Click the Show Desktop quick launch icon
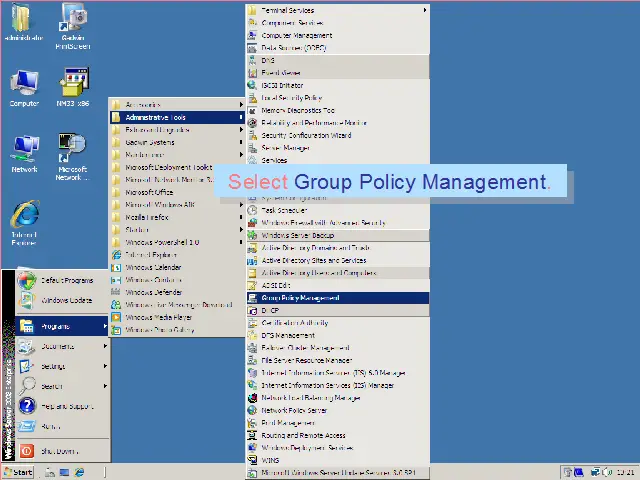Image resolution: width=640 pixels, height=480 pixels. pyautogui.click(x=64, y=472)
